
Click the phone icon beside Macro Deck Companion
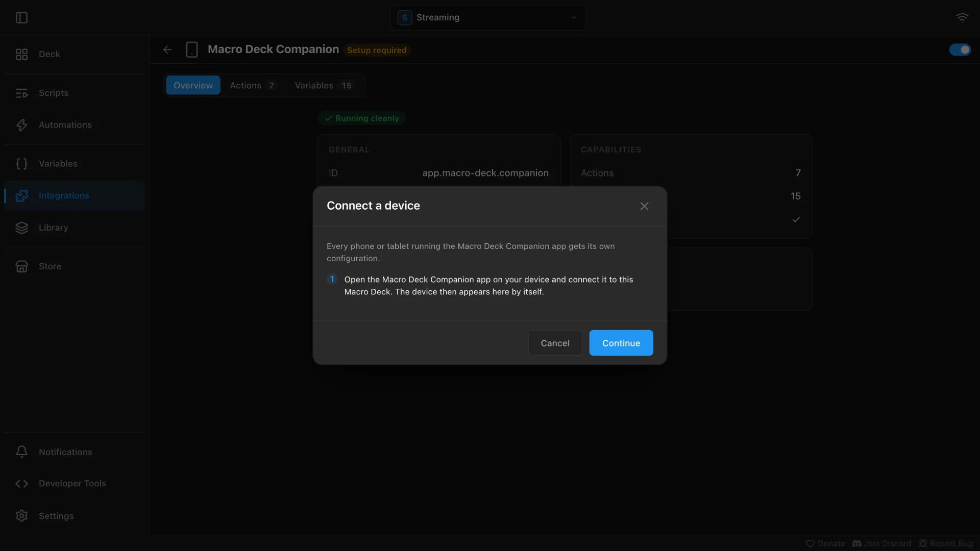pyautogui.click(x=192, y=49)
